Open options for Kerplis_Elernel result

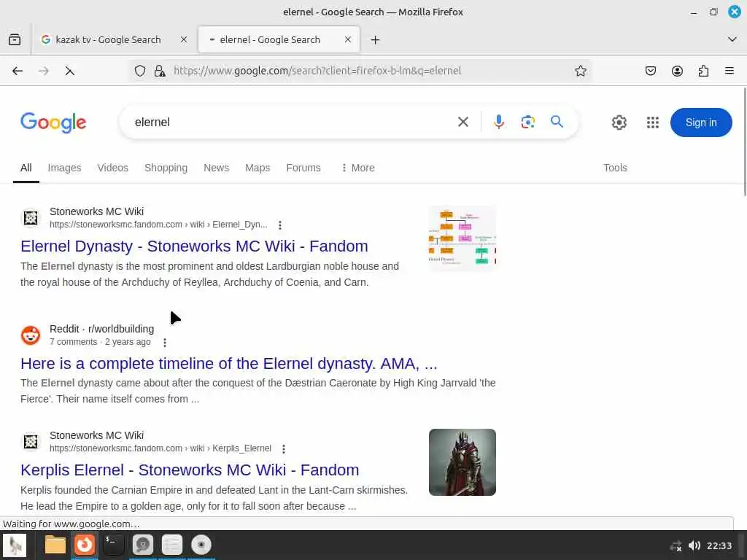coord(284,448)
